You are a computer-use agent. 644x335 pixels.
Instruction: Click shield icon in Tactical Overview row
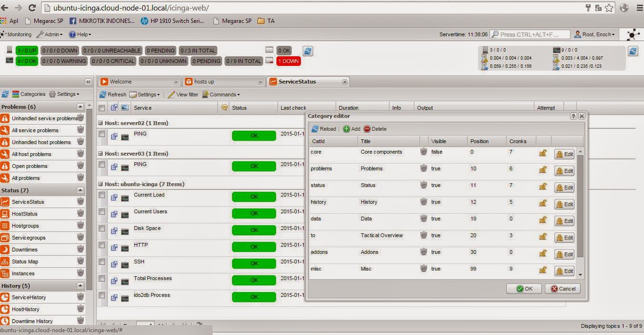(423, 235)
